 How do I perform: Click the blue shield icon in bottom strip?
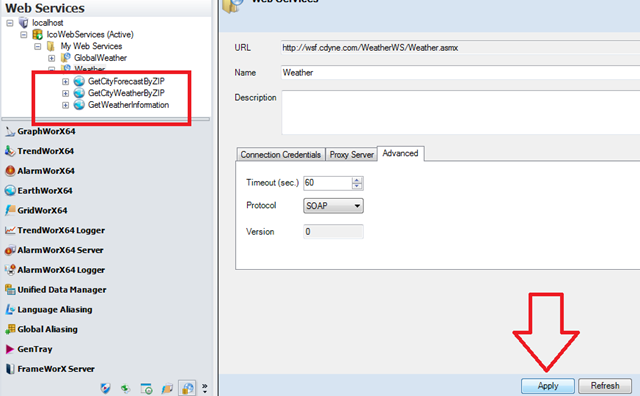(105, 388)
